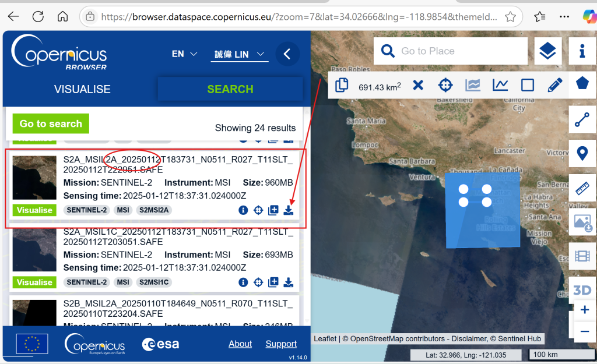Viewport: 597px width, 364px height.
Task: Copy the area of interest geometry
Action: 342,85
